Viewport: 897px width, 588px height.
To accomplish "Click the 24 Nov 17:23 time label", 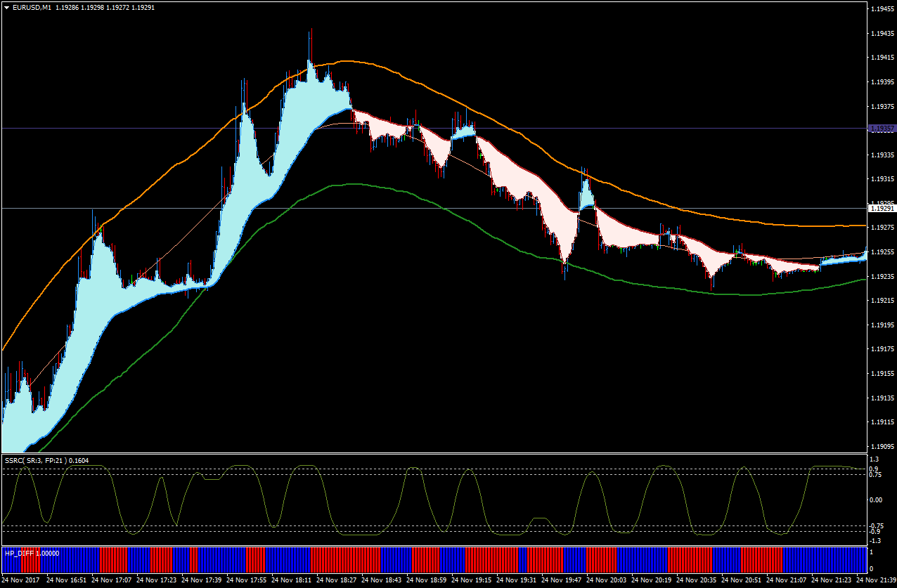I will 156,581.
